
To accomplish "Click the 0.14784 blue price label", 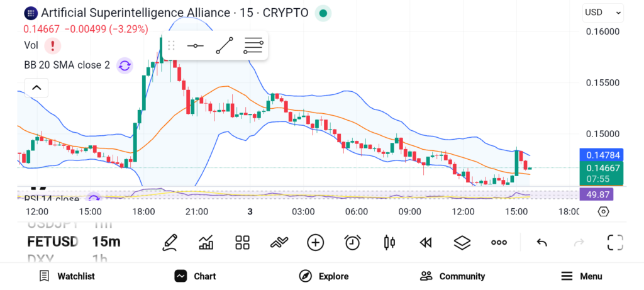I will pyautogui.click(x=601, y=155).
